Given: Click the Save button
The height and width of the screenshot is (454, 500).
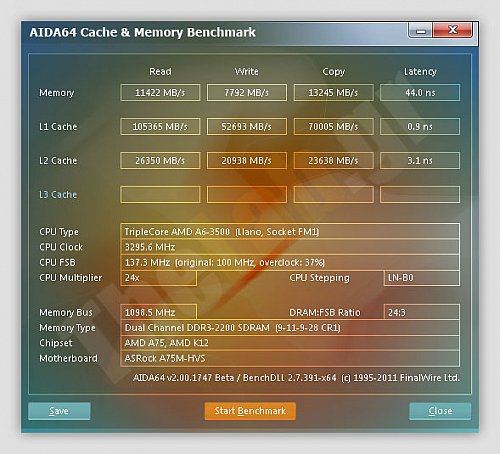Looking at the screenshot, I should point(59,411).
